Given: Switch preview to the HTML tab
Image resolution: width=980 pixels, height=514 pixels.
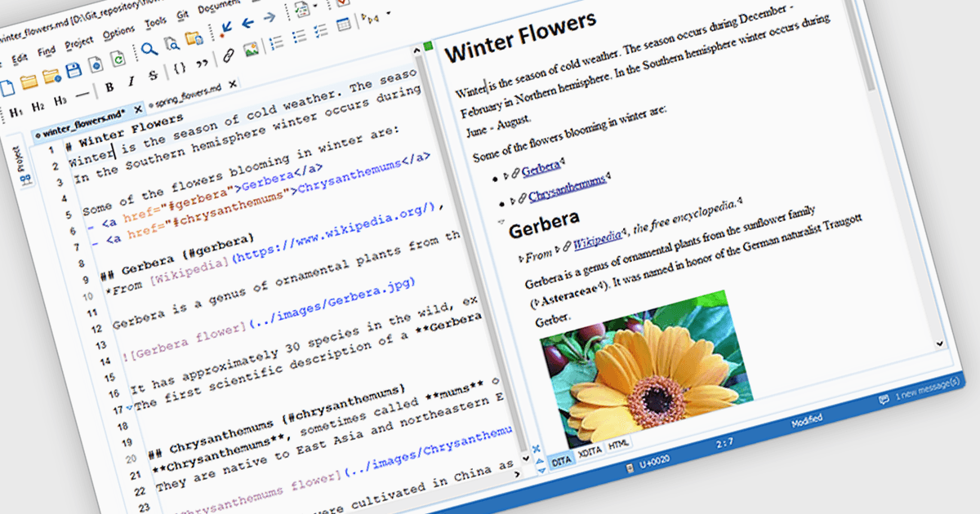Looking at the screenshot, I should click(x=618, y=445).
